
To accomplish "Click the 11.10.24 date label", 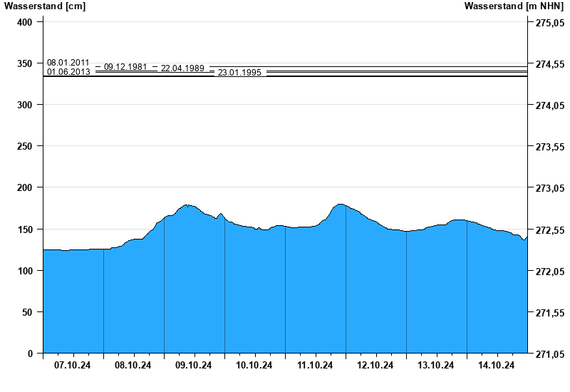I will (x=315, y=366).
